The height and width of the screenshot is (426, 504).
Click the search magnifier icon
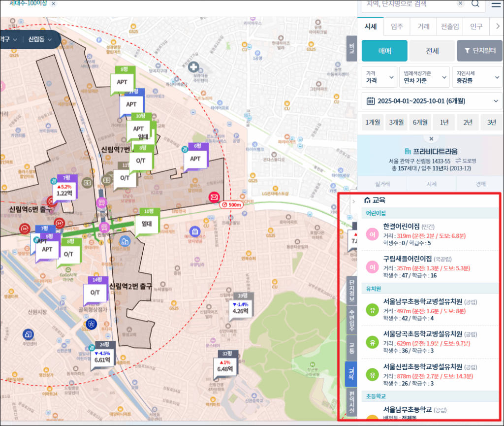pos(475,4)
